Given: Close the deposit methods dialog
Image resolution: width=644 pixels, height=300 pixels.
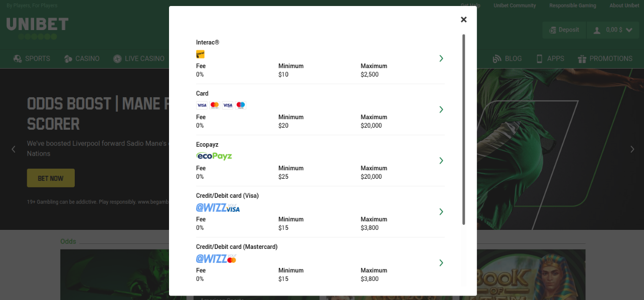Looking at the screenshot, I should point(463,20).
